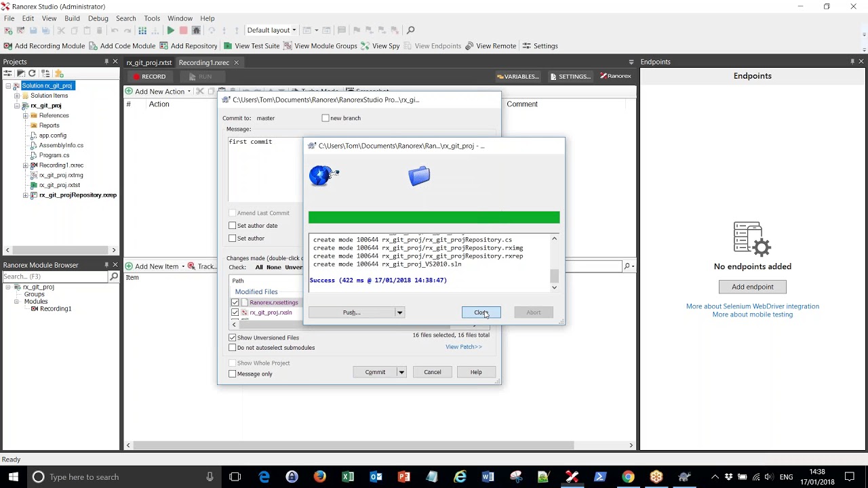
Task: Click the grid view icon in the main toolbar
Action: 142,30
